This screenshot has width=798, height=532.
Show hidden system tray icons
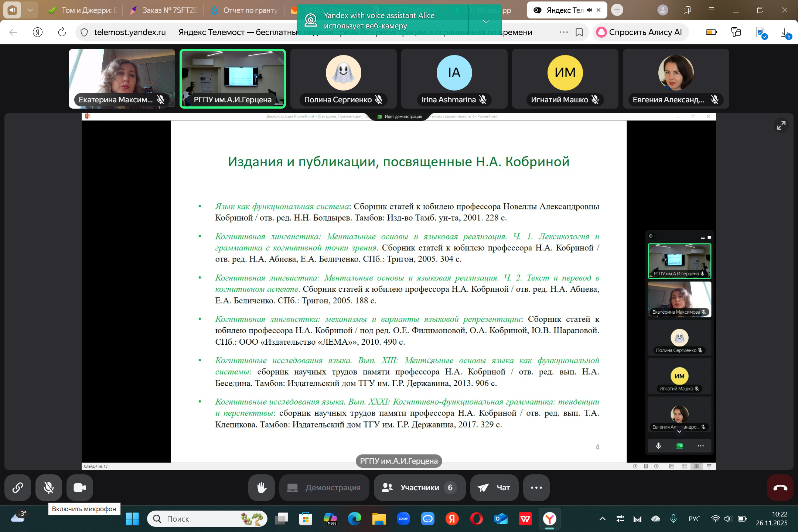(602, 519)
